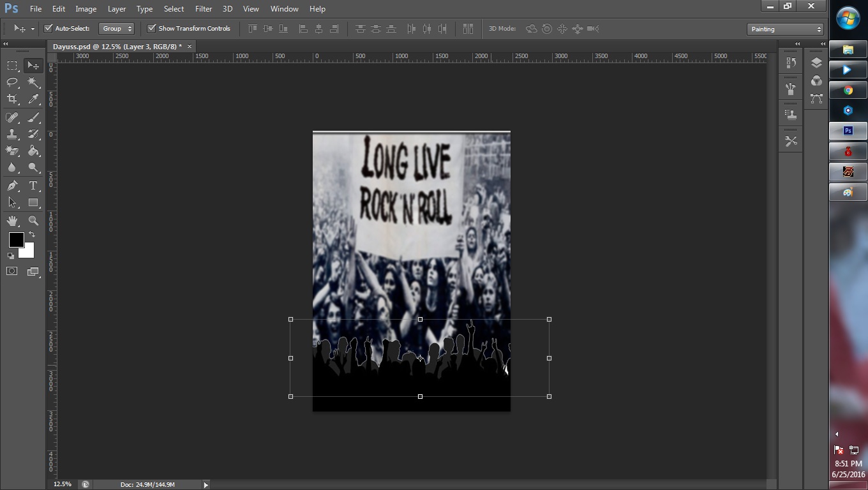868x490 pixels.
Task: Click the History panel icon
Action: pos(790,62)
